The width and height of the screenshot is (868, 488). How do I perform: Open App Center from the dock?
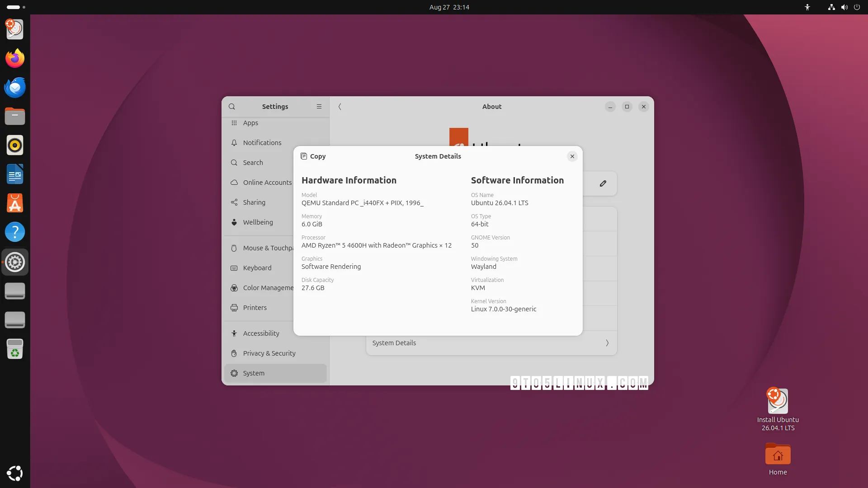pos(15,203)
